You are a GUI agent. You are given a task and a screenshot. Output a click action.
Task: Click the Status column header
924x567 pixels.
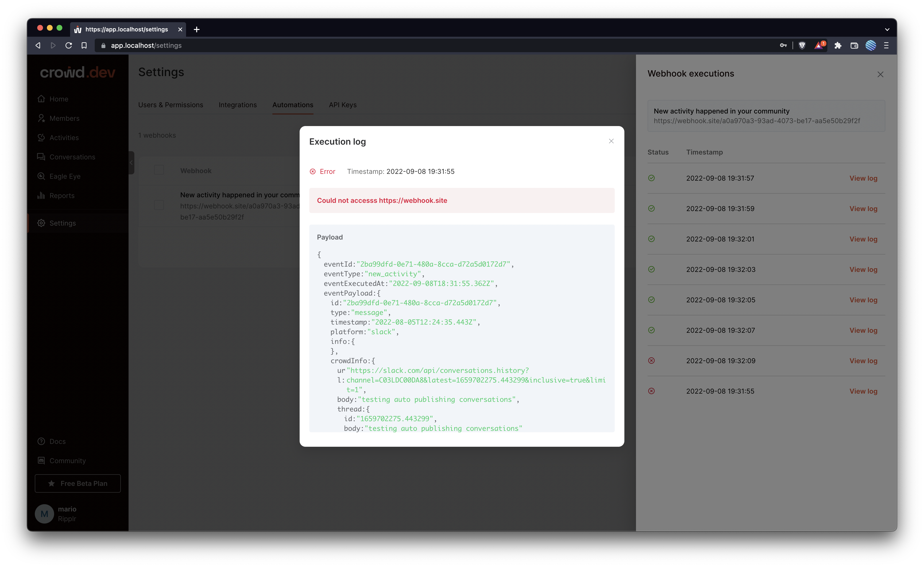(658, 152)
